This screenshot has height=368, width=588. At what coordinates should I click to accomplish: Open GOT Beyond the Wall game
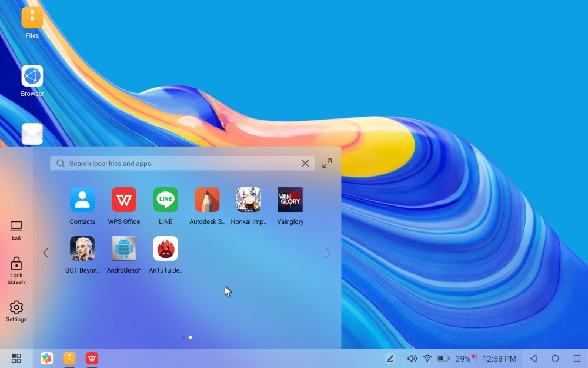(82, 248)
